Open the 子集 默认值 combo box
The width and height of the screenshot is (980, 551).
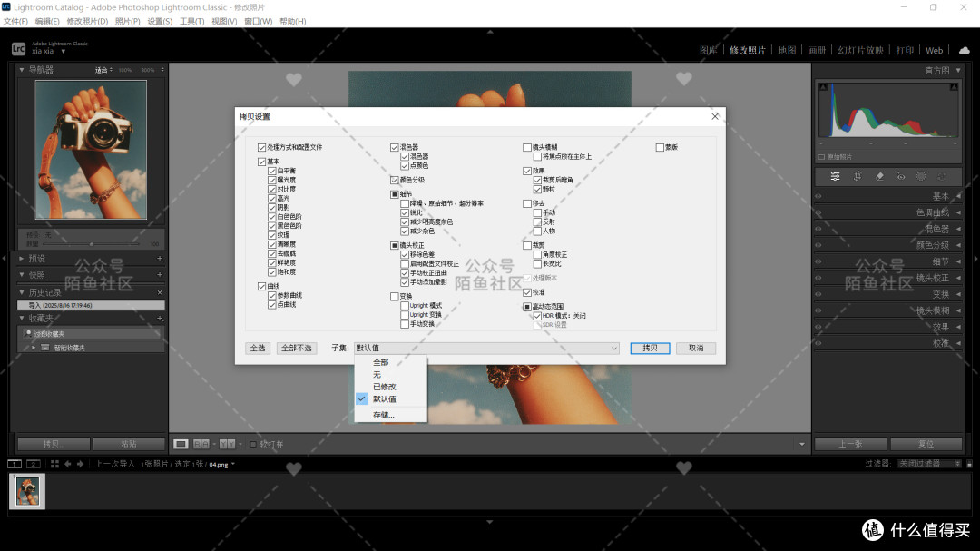point(486,348)
